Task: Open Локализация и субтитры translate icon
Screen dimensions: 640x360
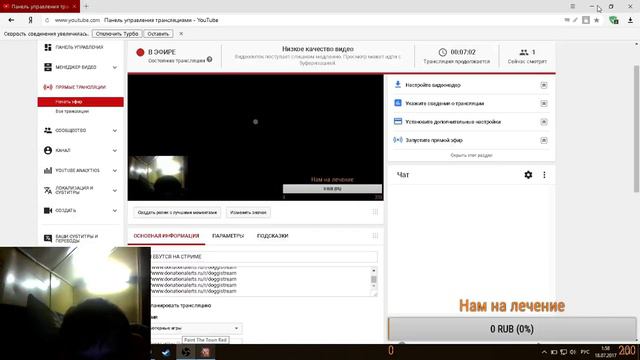Action: pyautogui.click(x=48, y=190)
